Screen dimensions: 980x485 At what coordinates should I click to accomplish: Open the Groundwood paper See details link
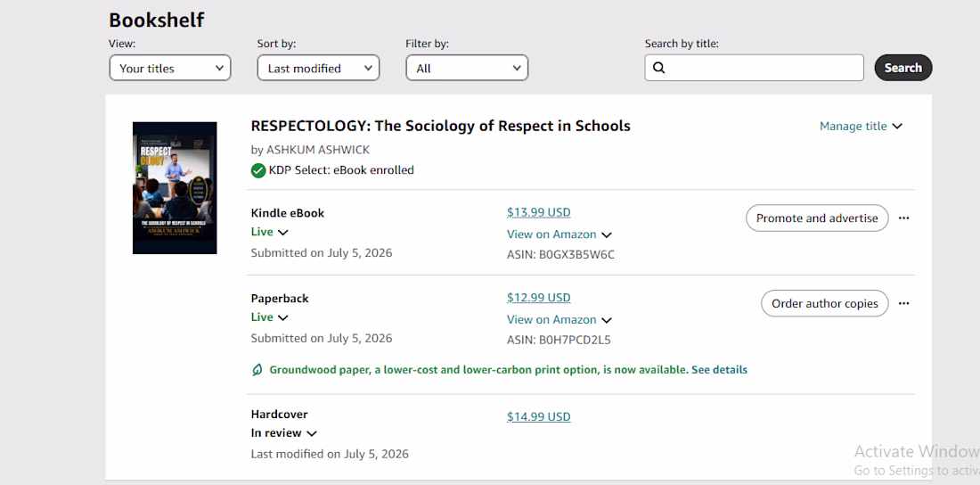[719, 370]
